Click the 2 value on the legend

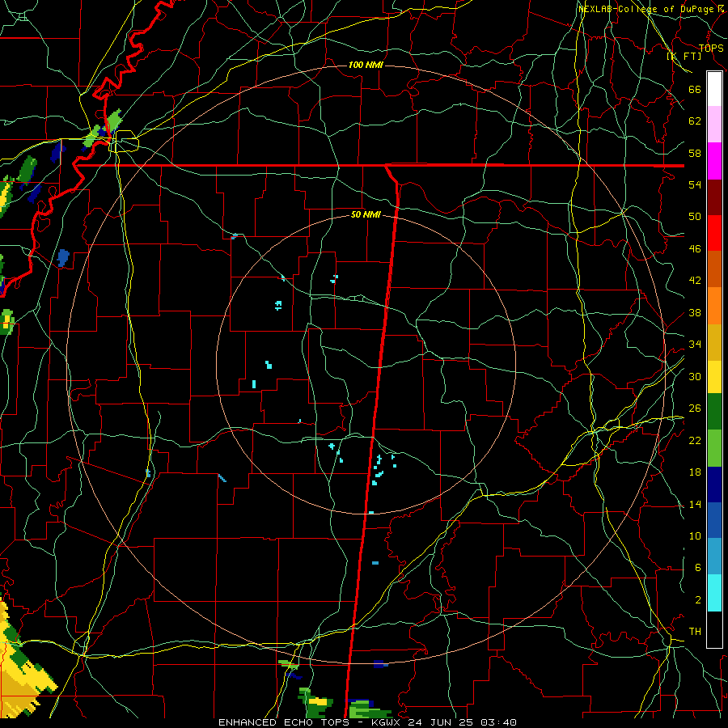coord(697,600)
